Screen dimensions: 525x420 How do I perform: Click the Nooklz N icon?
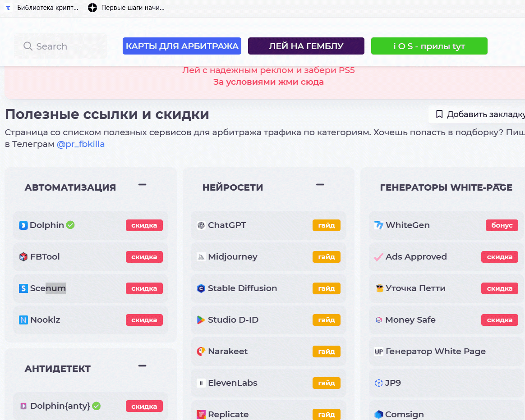[23, 320]
